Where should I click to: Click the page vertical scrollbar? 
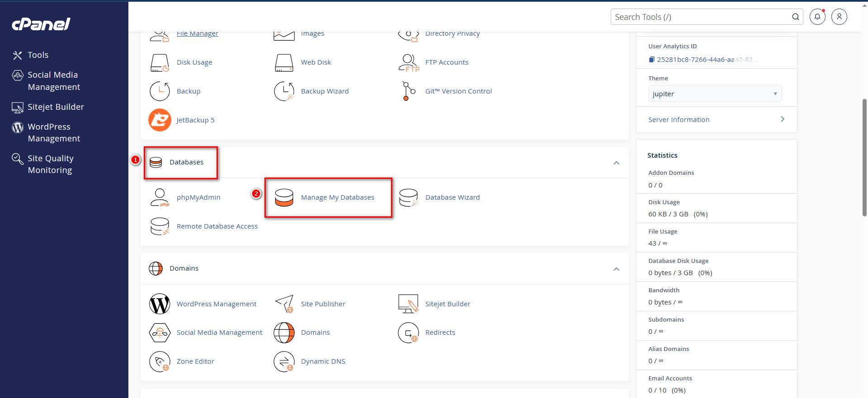point(865,158)
